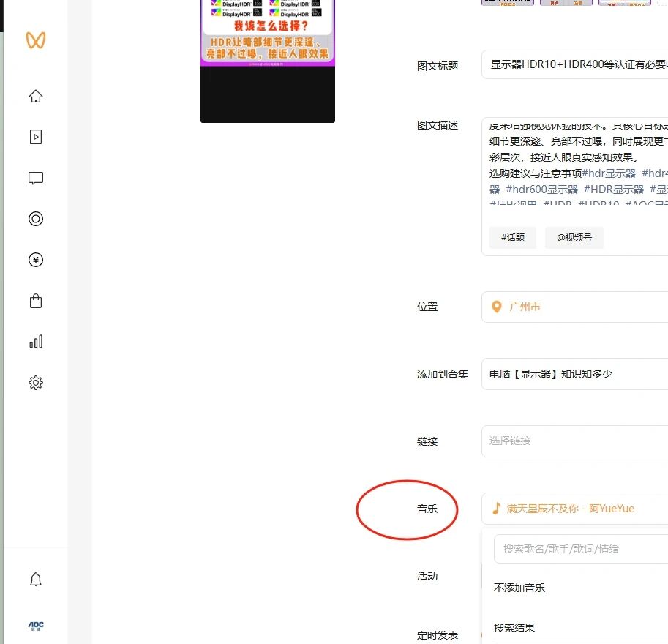
Task: Click the #hdr600显示器 hashtag in description
Action: pos(541,190)
